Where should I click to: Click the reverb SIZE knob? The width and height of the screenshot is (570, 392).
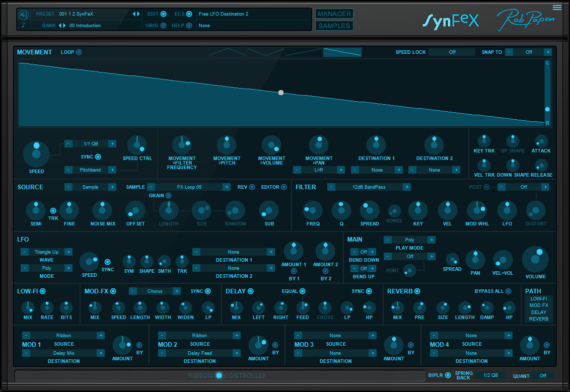click(x=443, y=308)
